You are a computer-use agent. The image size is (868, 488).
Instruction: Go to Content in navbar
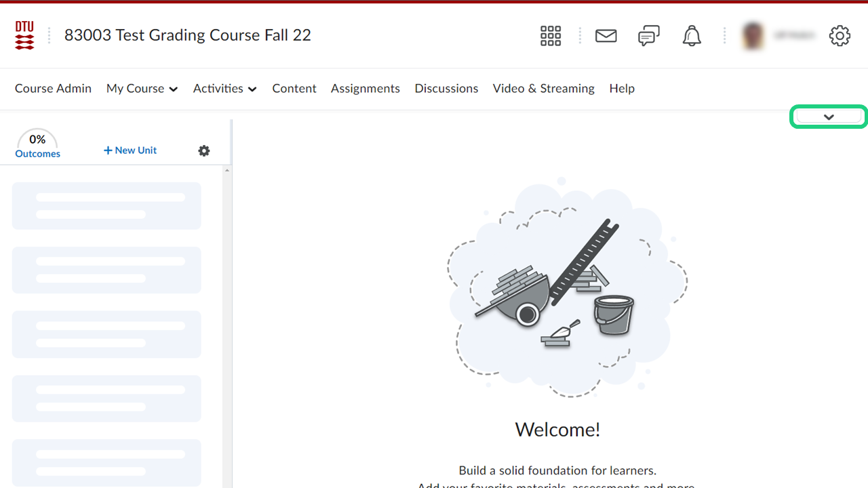(x=294, y=89)
